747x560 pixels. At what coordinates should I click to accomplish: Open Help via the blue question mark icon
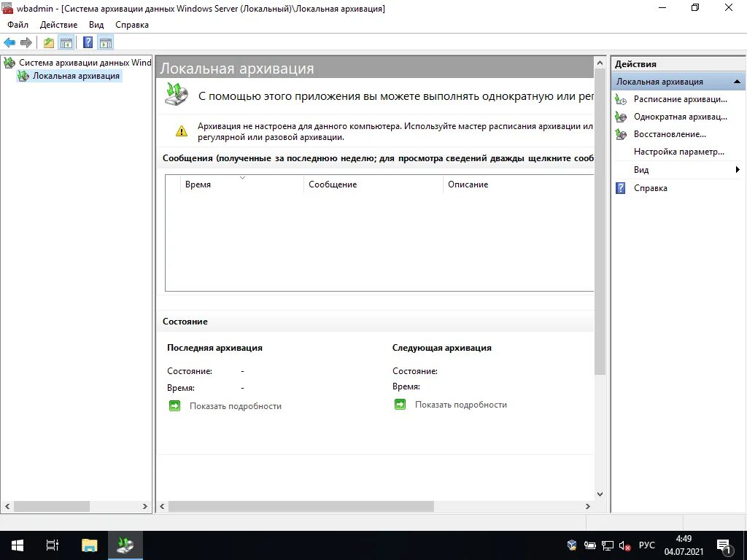coord(88,42)
